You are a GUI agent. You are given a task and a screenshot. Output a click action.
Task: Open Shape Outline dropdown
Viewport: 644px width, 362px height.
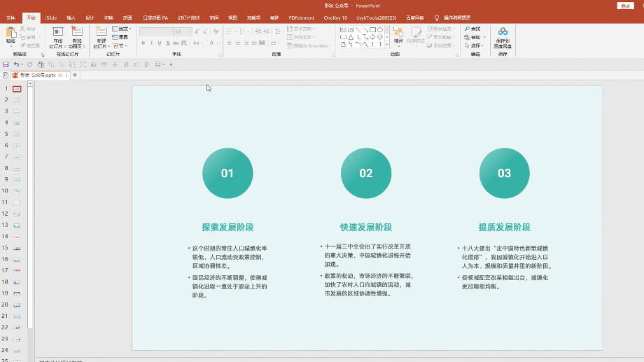tap(441, 37)
